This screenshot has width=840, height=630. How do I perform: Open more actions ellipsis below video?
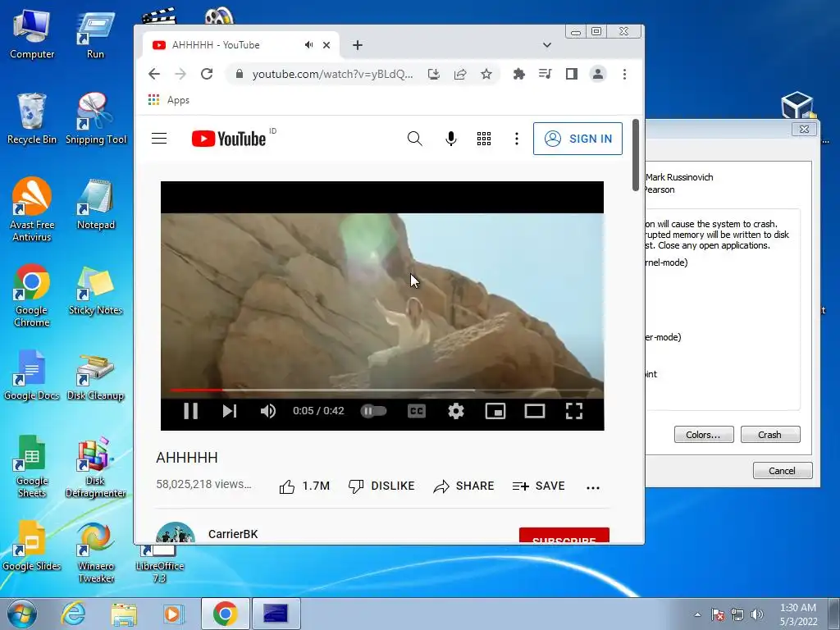coord(592,487)
